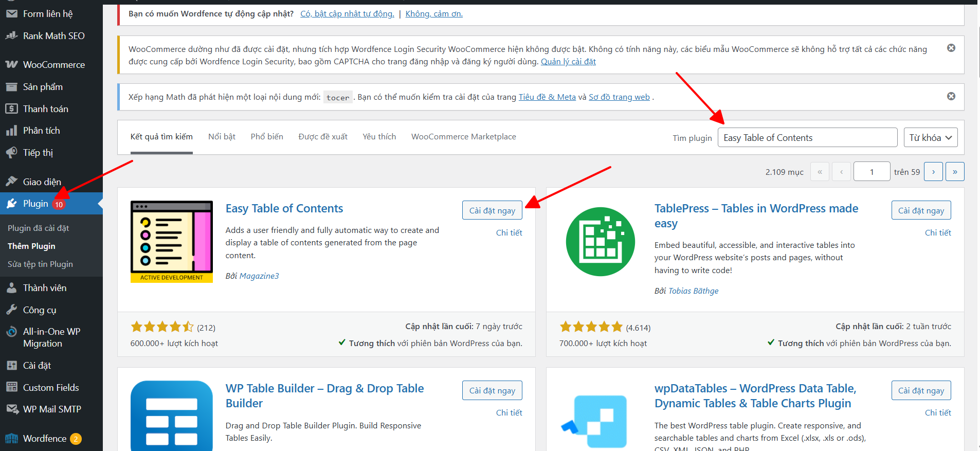
Task: Click the Form liên hệ envelope icon
Action: (11, 14)
